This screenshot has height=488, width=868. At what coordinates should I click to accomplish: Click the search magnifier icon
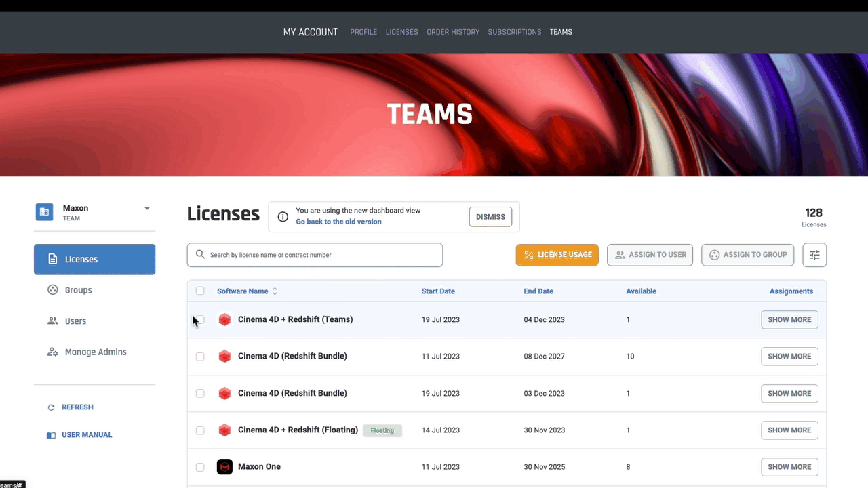point(200,255)
